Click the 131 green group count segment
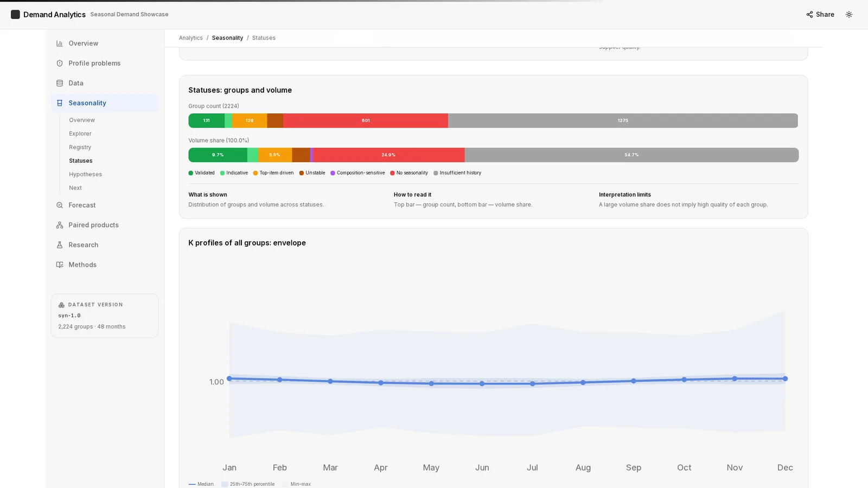The image size is (868, 488). 207,120
